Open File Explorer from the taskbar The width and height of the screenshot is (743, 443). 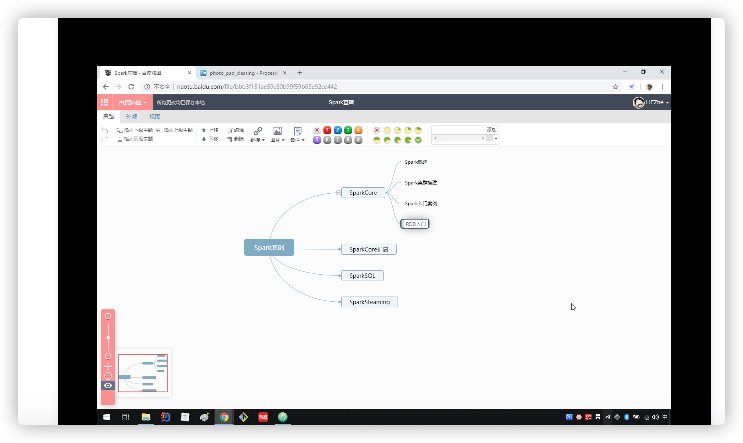(146, 417)
